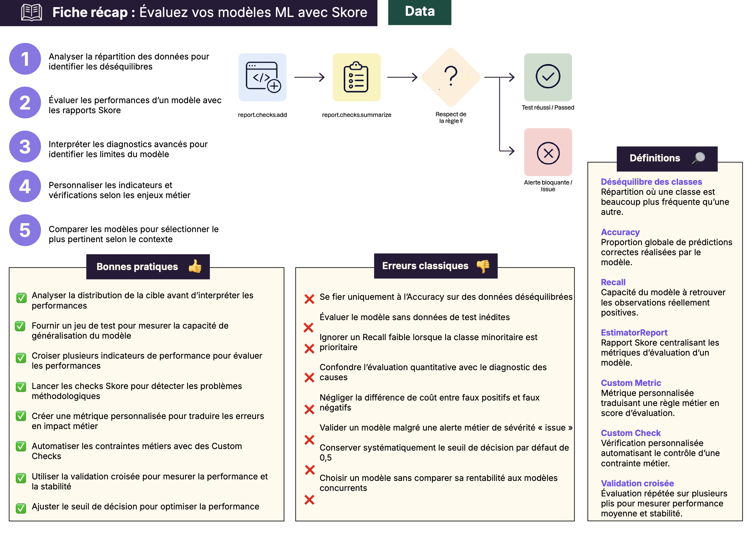This screenshot has width=756, height=534.
Task: Select the purple step 3 circle
Action: 25,147
